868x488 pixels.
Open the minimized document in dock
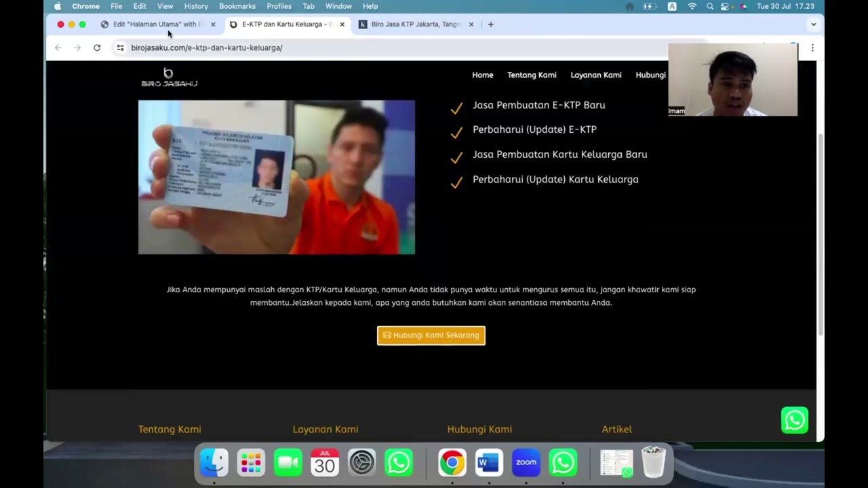coord(616,463)
